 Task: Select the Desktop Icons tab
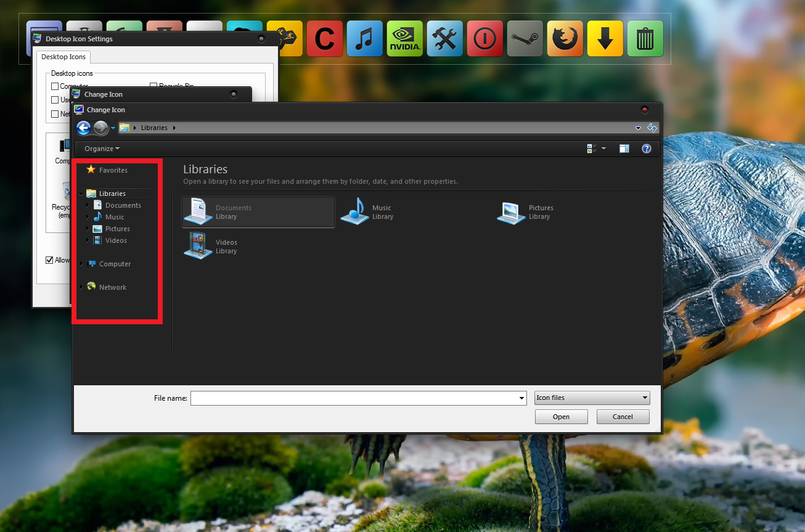click(x=63, y=57)
